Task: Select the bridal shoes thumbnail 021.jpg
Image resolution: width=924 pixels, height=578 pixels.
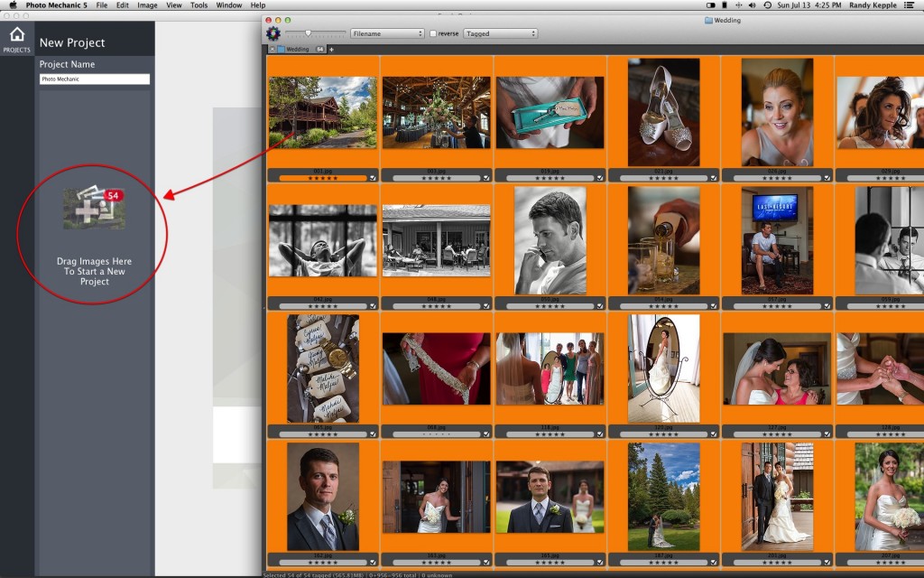Action: coord(663,112)
